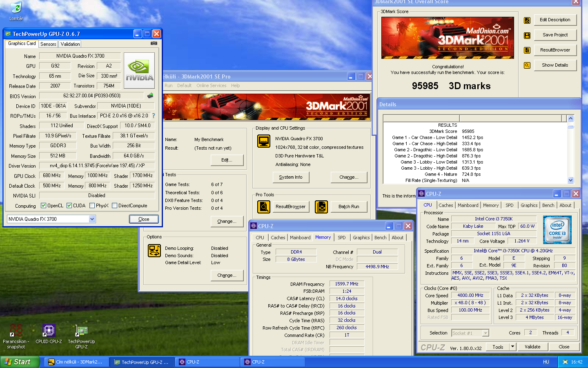
Task: Click ResultBrowser magnifier icon in Pro Tools
Action: pyautogui.click(x=264, y=206)
